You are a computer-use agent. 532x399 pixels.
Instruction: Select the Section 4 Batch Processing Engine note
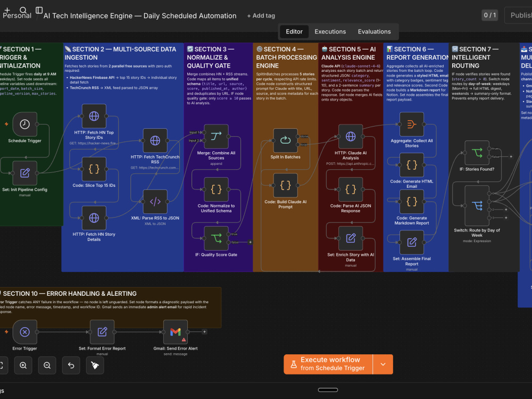[x=285, y=157]
